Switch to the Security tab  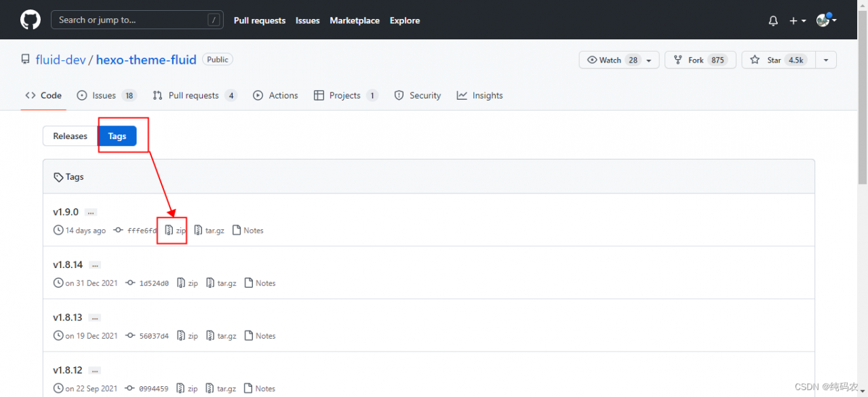[x=418, y=96]
